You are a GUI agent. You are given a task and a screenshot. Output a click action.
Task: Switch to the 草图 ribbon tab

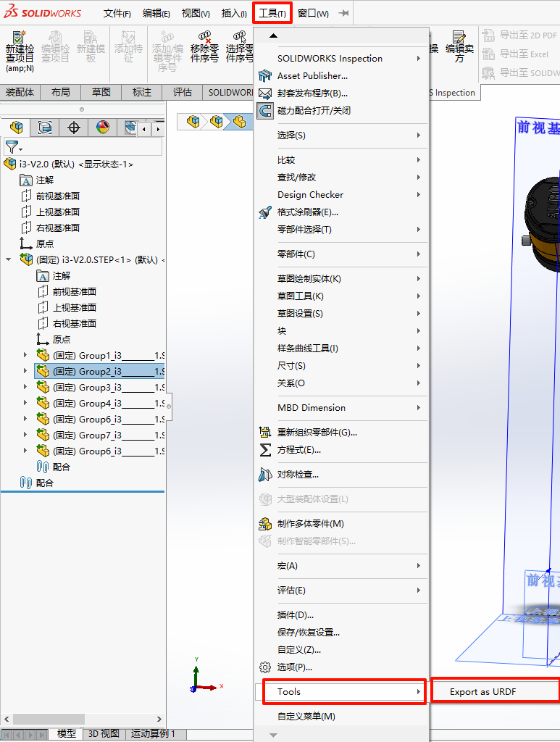tap(101, 92)
